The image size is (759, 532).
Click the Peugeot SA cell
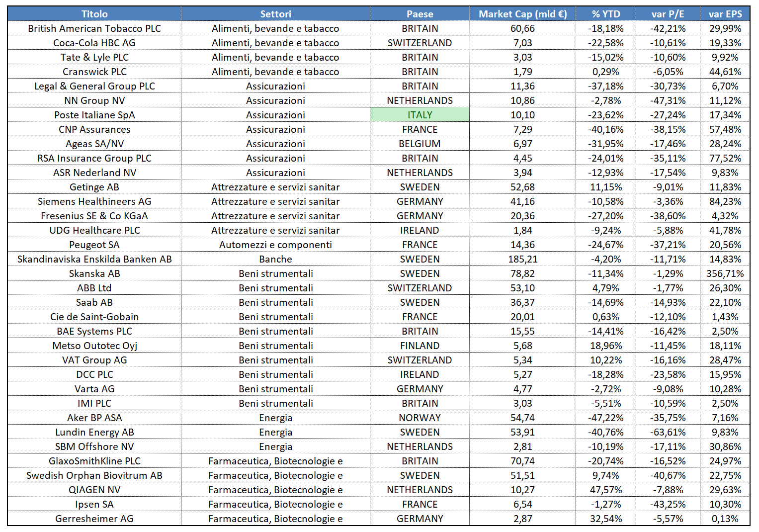point(94,245)
